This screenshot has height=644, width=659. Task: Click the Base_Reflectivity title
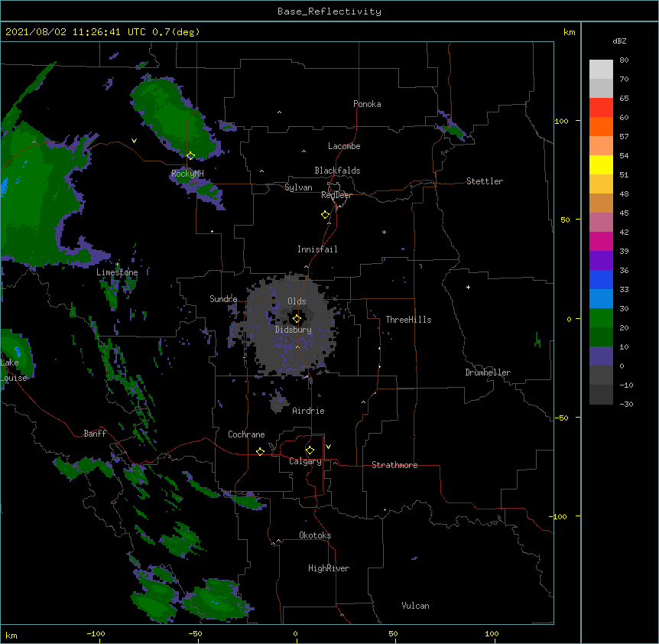click(329, 11)
